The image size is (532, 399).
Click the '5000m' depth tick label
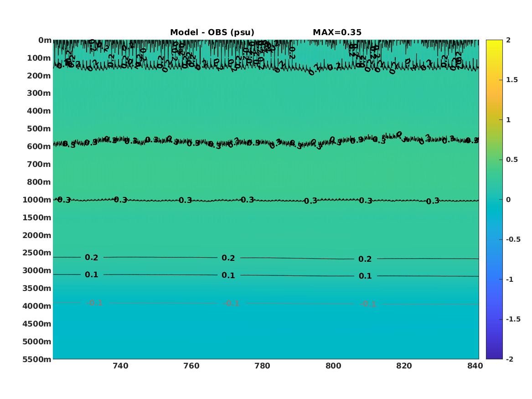37,342
